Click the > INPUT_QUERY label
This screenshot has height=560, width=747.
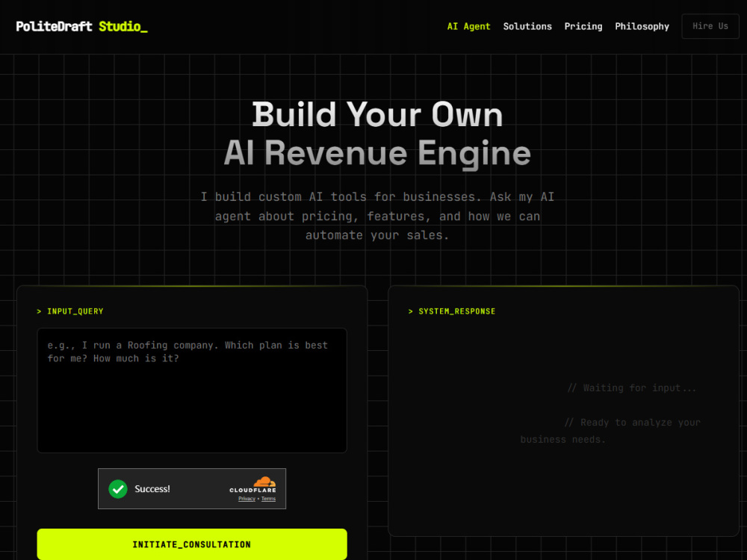click(x=70, y=311)
